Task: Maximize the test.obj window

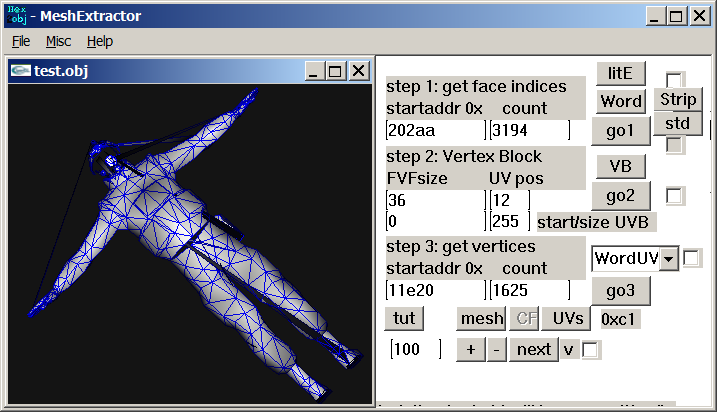Action: click(x=335, y=71)
